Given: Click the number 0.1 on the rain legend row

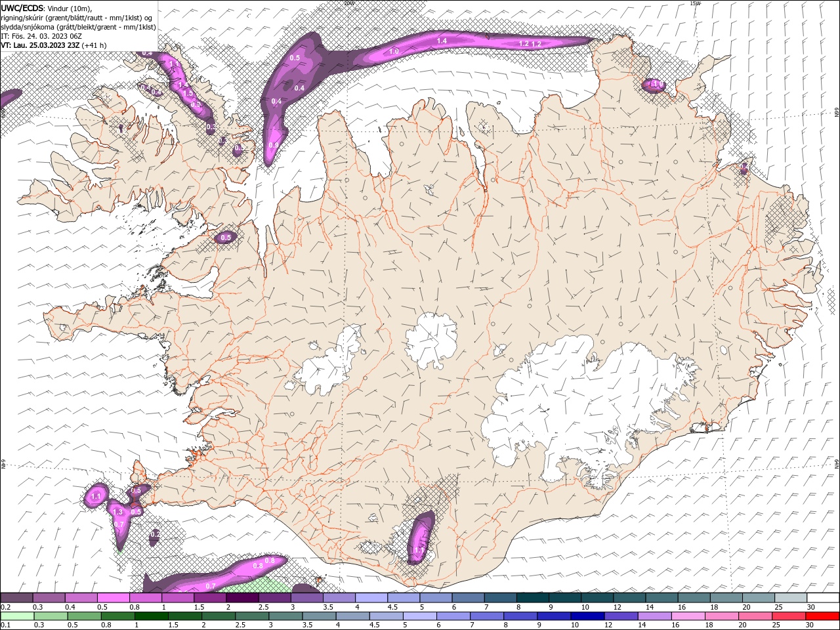Looking at the screenshot, I should coord(5,625).
